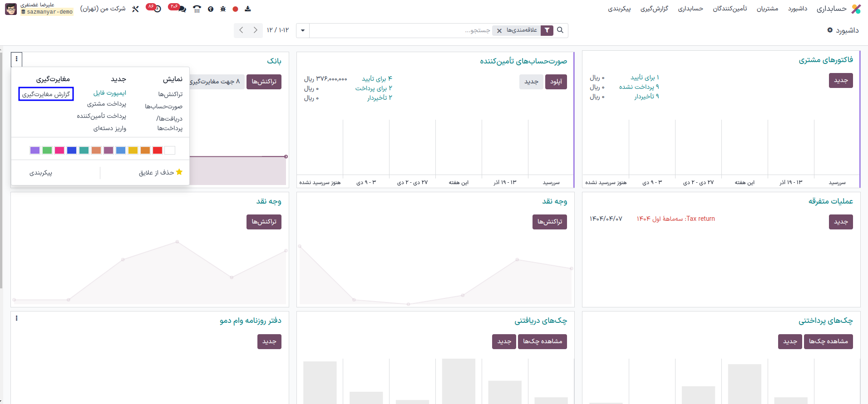Open the chat conversations icon
868x404 pixels.
tap(182, 9)
